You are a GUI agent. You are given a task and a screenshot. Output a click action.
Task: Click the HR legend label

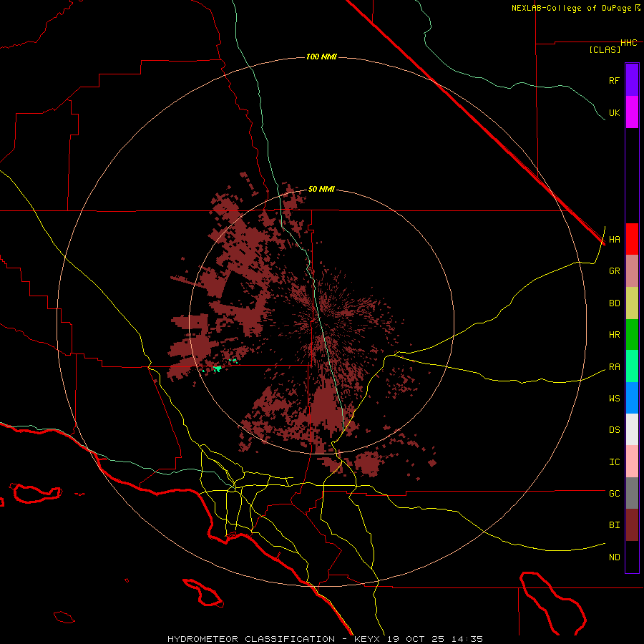(614, 335)
